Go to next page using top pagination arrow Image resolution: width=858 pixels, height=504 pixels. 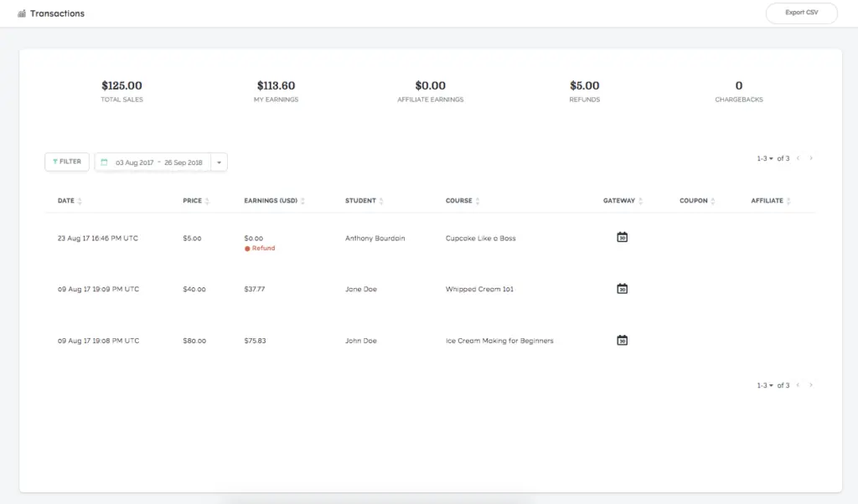click(811, 158)
